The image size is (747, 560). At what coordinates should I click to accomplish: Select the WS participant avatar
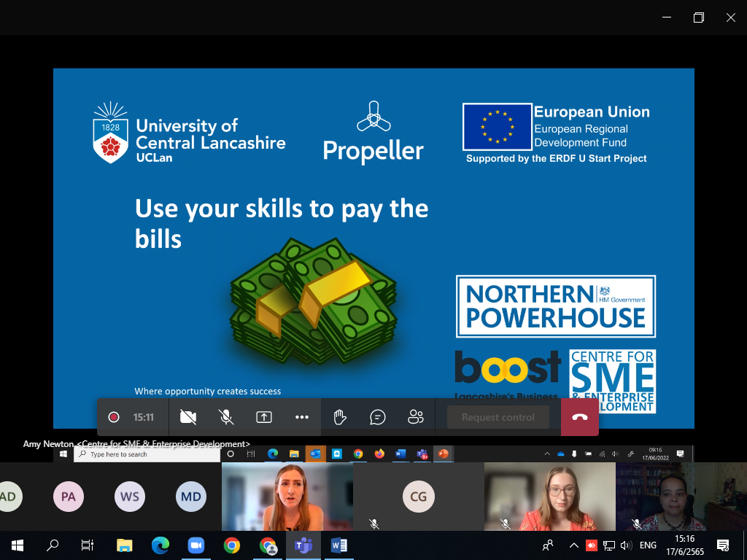point(130,497)
